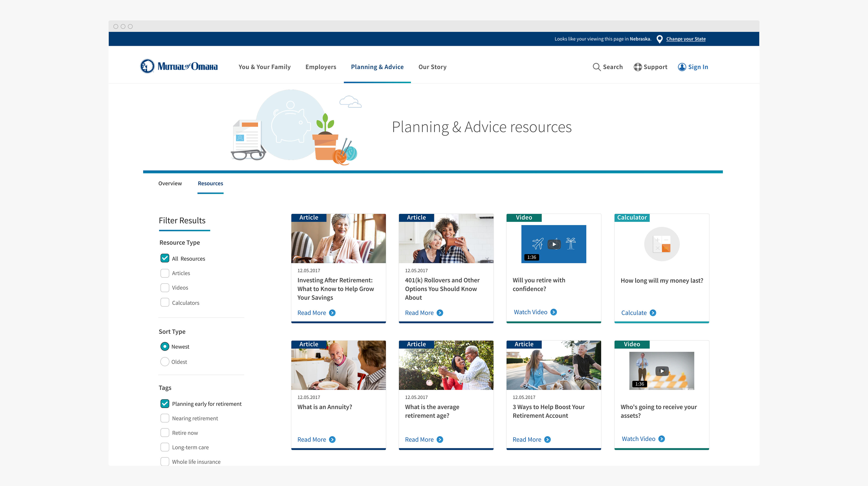Play the 'Will you retire with confidence?' video
The image size is (868, 486).
[x=554, y=244]
